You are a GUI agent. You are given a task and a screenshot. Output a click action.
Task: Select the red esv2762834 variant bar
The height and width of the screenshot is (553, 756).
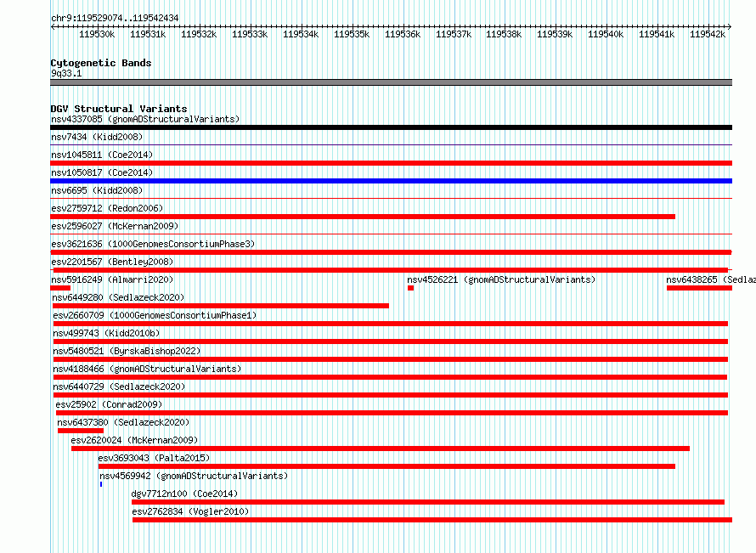click(432, 520)
